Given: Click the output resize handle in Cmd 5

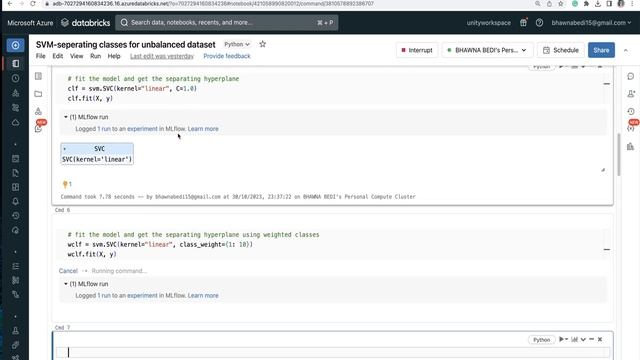Looking at the screenshot, I should point(603,169).
